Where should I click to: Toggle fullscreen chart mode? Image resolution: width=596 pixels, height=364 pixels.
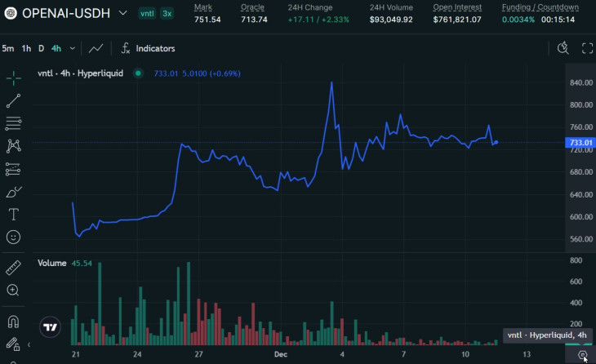click(586, 48)
